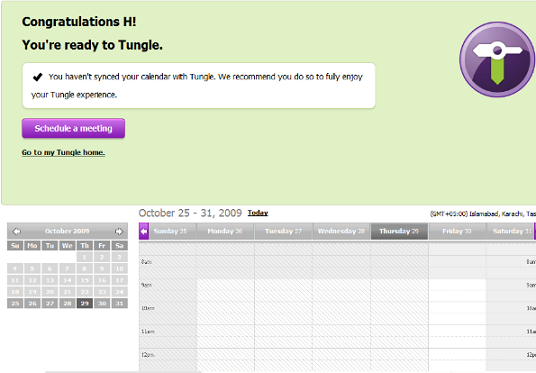536x373 pixels.
Task: Go to next month in mini calendar
Action: (119, 231)
